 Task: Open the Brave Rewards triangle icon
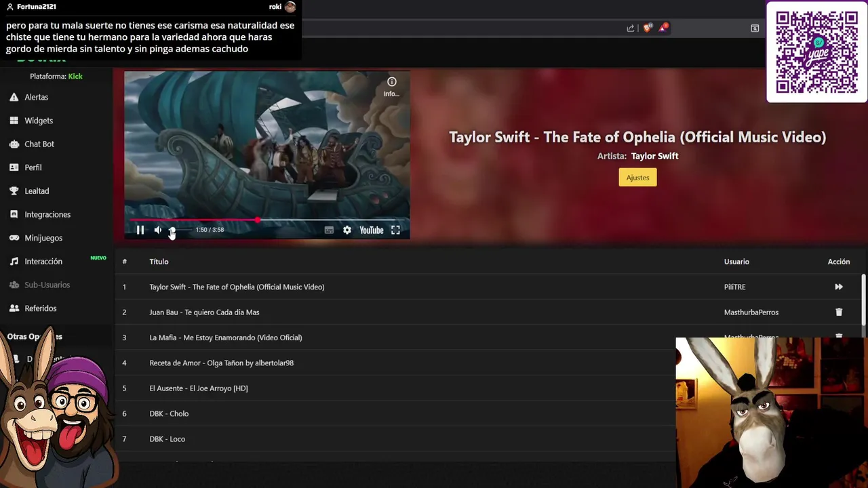coord(664,28)
